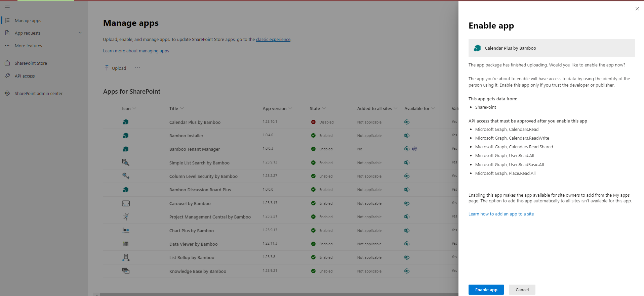Screen dimensions: 644x296
Task: Click the Enable app button
Action: point(486,290)
